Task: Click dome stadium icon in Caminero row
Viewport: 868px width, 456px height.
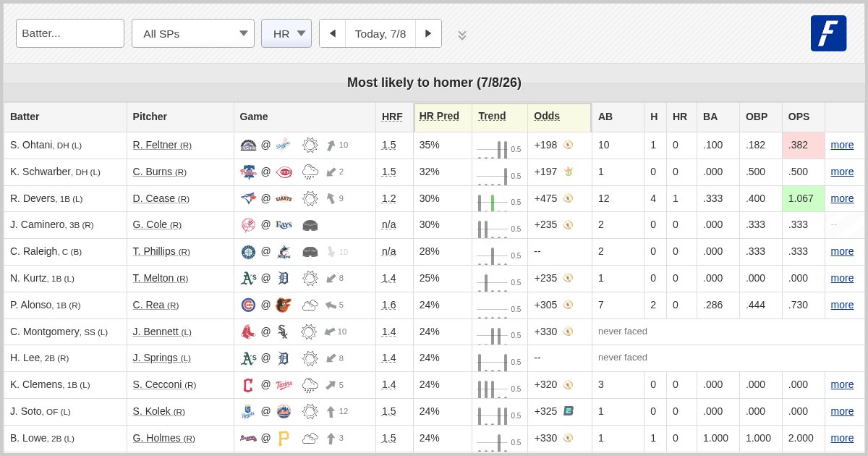Action: point(310,225)
